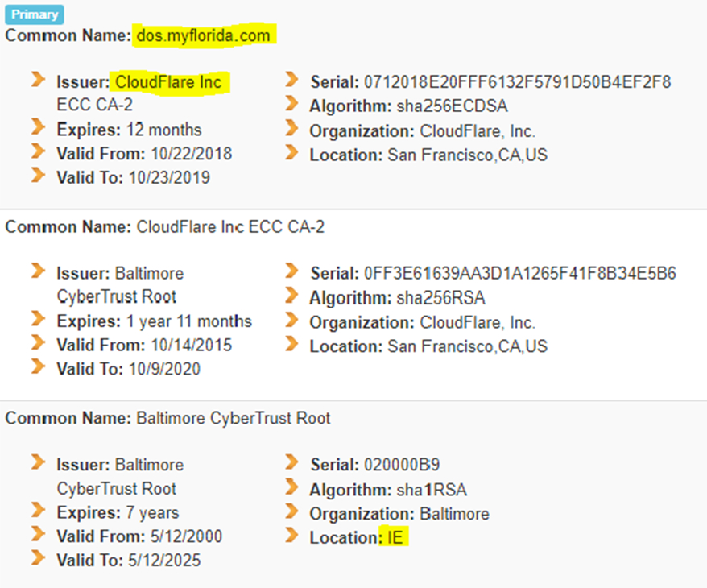Click the arrow icon beside Location IE
Screen dimensions: 707x588
click(x=291, y=535)
